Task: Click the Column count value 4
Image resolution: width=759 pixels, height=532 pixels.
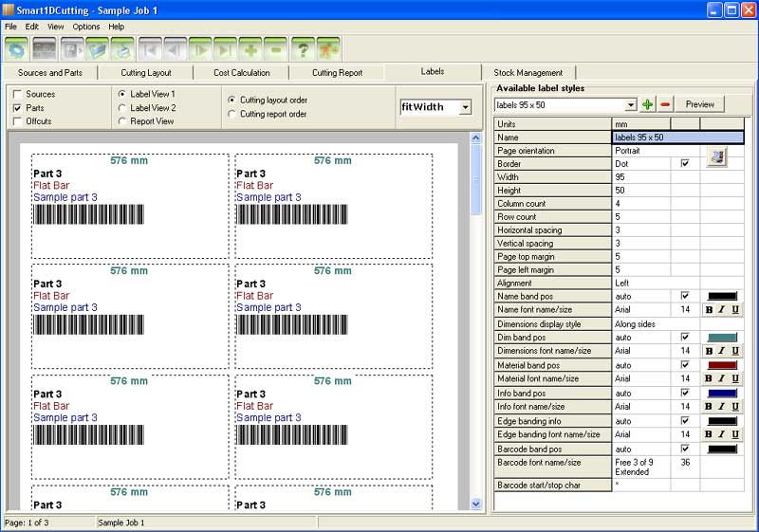Action: pyautogui.click(x=641, y=204)
